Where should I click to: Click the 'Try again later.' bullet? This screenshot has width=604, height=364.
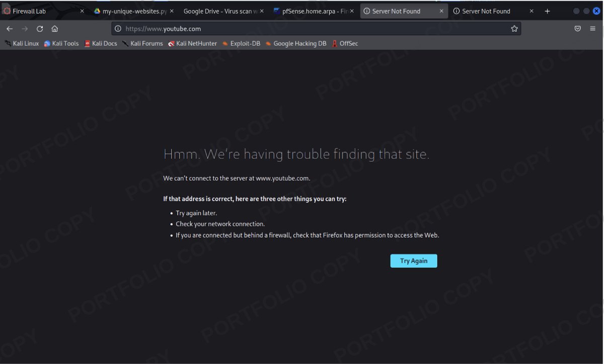click(x=196, y=213)
